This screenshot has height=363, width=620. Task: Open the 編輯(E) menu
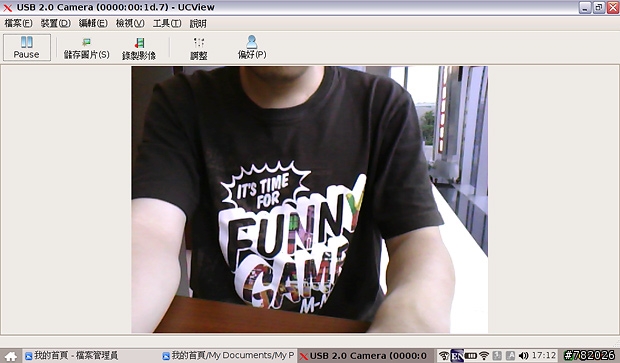click(x=93, y=23)
